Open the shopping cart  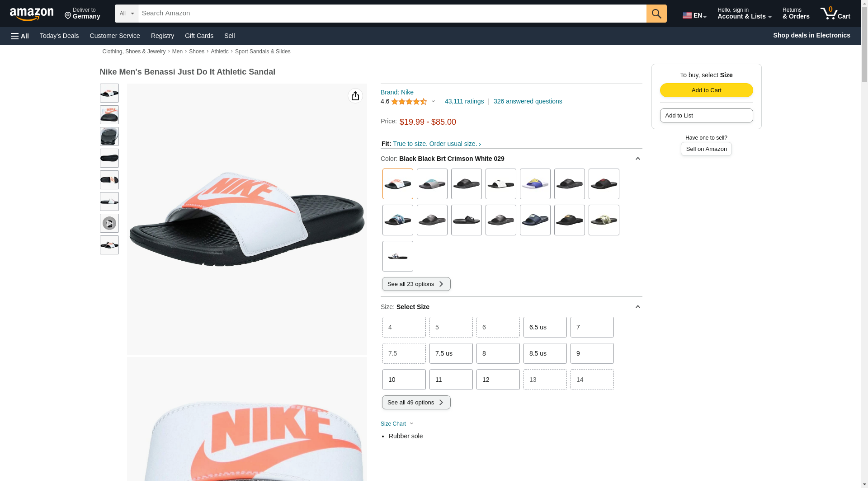(835, 14)
